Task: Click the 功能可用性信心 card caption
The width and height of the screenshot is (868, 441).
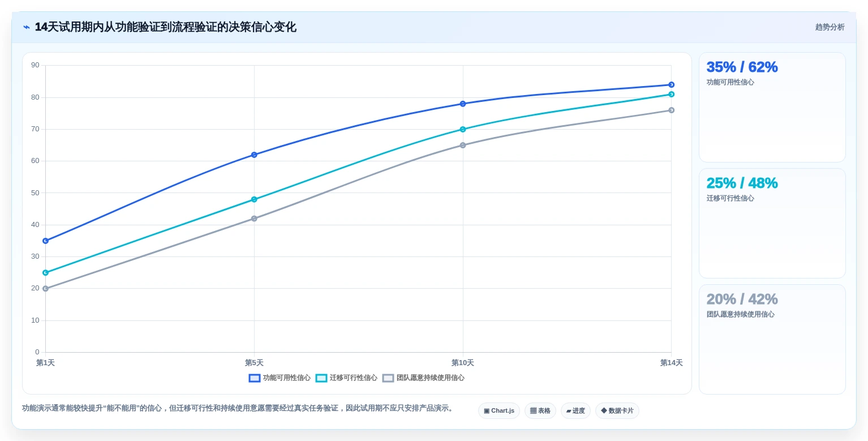Action: (730, 82)
